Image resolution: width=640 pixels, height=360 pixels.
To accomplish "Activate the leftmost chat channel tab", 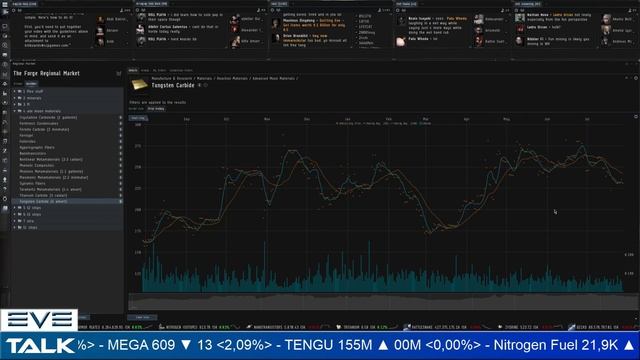I will click(24, 4).
